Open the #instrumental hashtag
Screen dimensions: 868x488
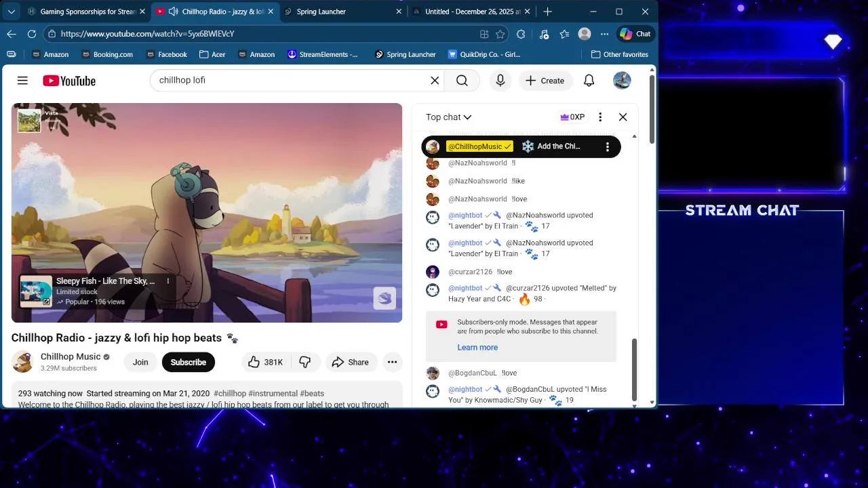(x=273, y=393)
